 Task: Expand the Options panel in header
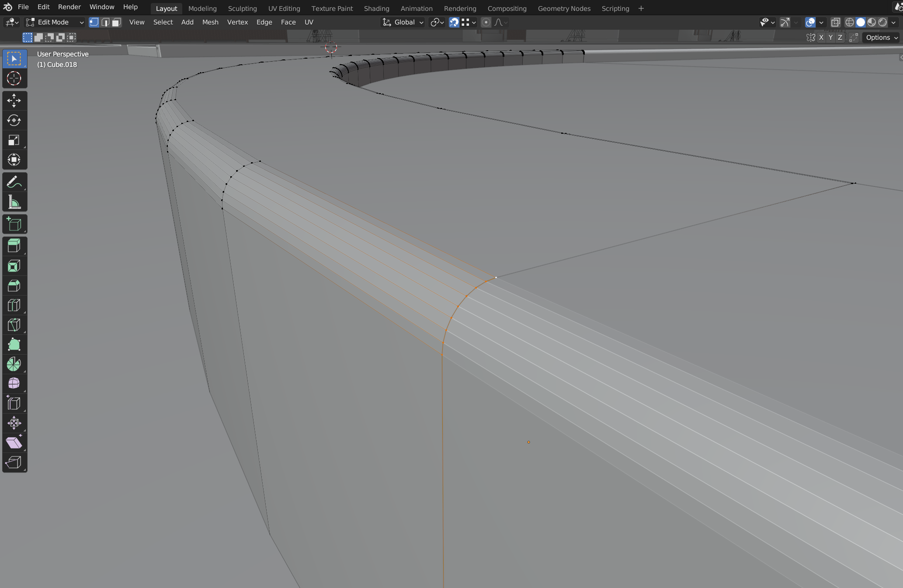(x=880, y=37)
